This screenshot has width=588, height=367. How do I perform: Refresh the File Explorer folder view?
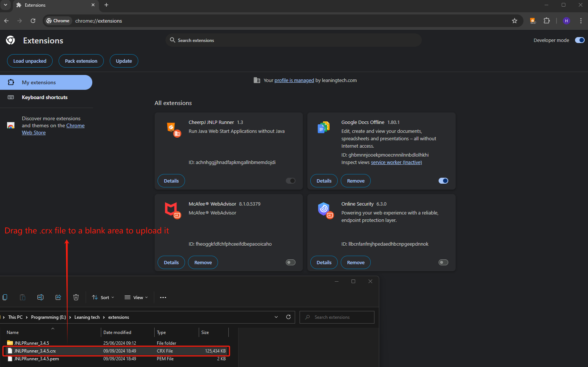click(288, 317)
